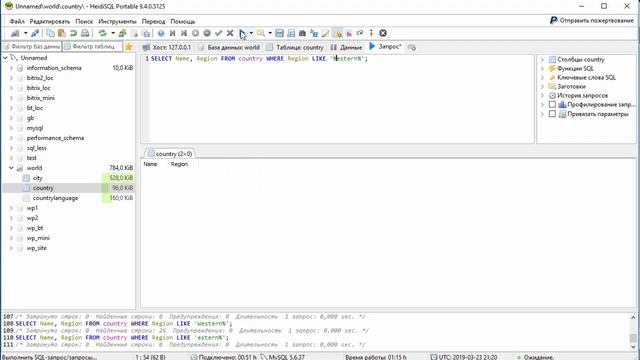Click the grey circle plus insert-row icon
Image resolution: width=640 pixels, height=360 pixels.
(196, 33)
